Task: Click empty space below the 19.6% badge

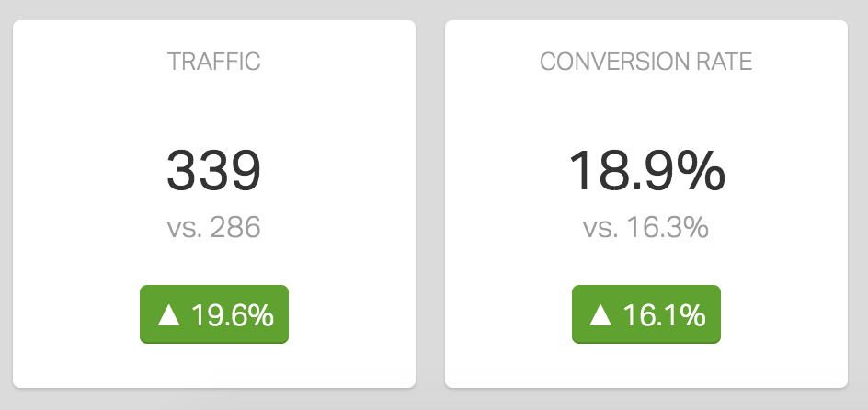Action: click(x=214, y=366)
